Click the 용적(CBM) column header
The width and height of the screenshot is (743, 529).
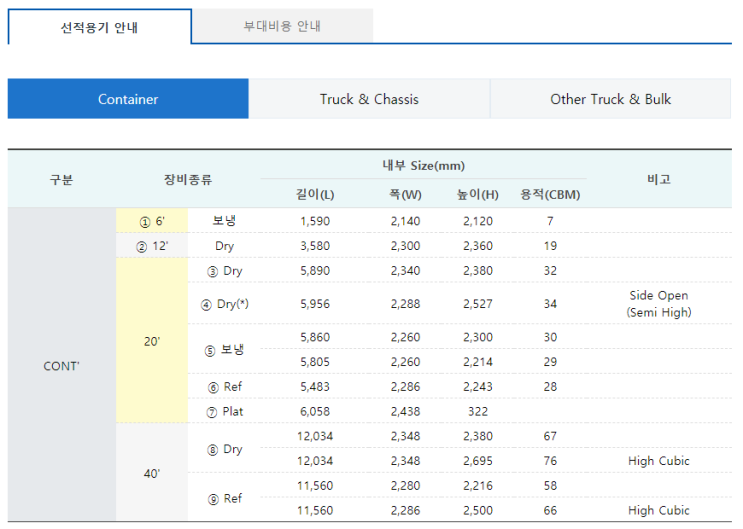(x=550, y=194)
